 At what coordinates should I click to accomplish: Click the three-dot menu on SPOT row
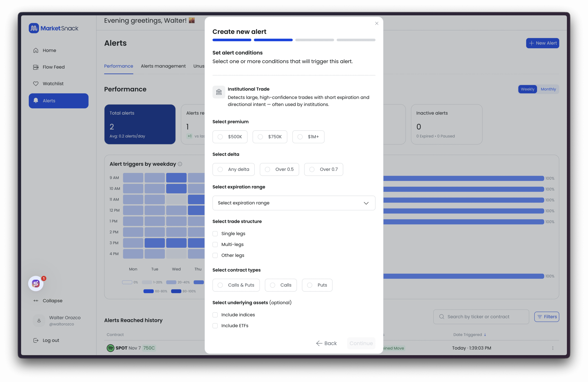pyautogui.click(x=553, y=348)
